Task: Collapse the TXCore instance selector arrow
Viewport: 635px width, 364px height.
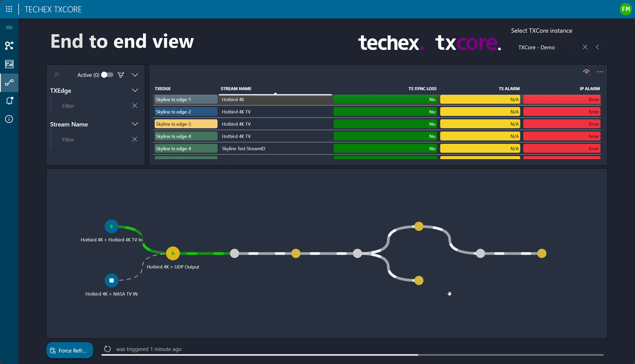Action: coord(597,47)
